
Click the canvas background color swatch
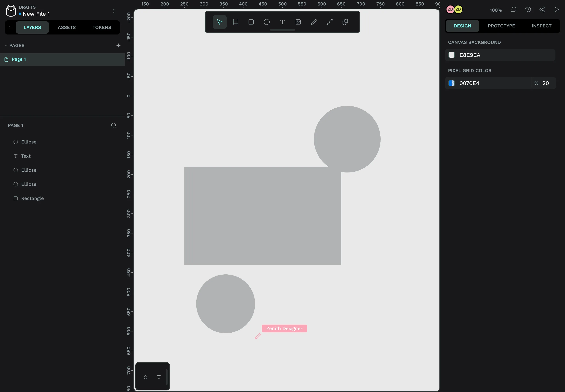point(451,55)
